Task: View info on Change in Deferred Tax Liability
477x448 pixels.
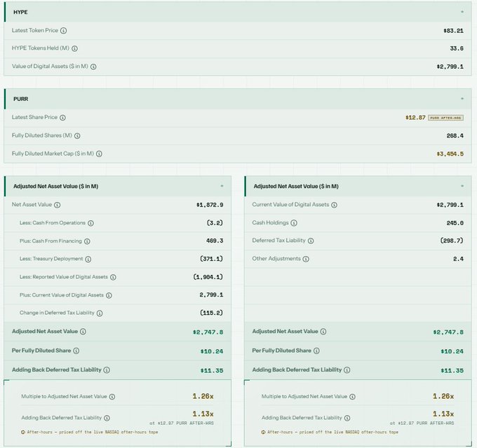Action: 100,313
